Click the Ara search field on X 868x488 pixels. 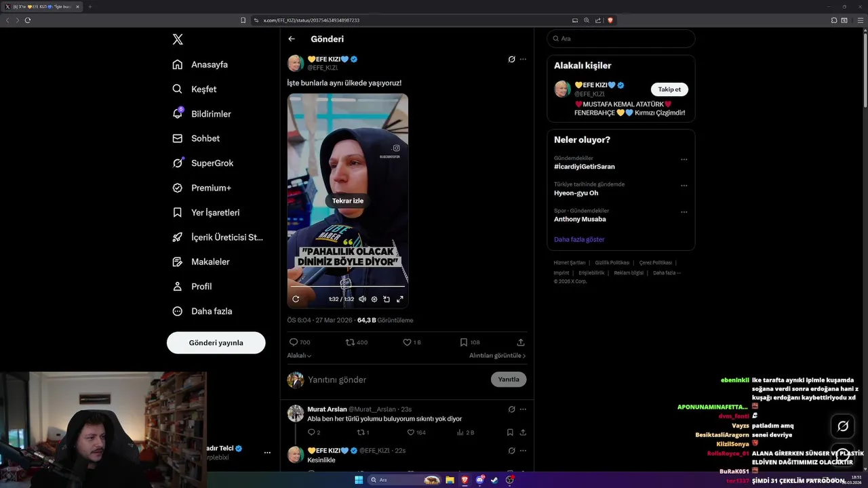click(621, 39)
